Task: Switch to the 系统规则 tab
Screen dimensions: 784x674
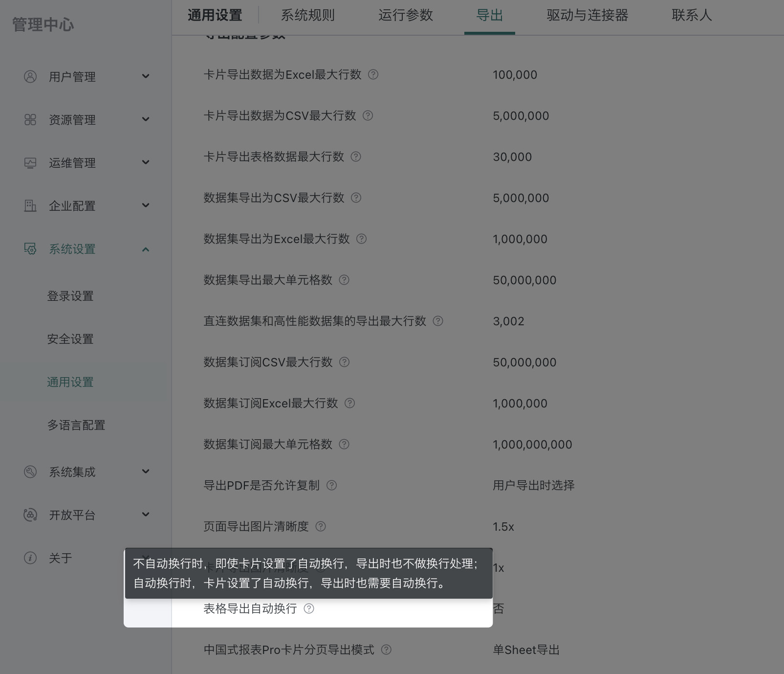Action: pyautogui.click(x=307, y=16)
